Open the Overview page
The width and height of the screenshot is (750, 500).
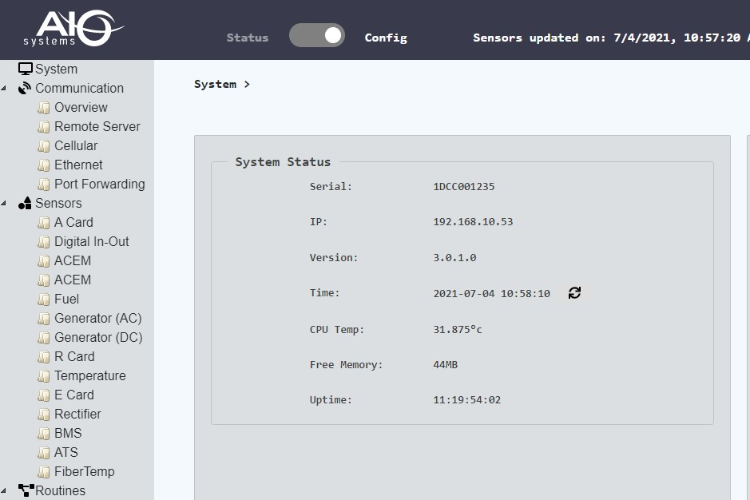pyautogui.click(x=81, y=107)
